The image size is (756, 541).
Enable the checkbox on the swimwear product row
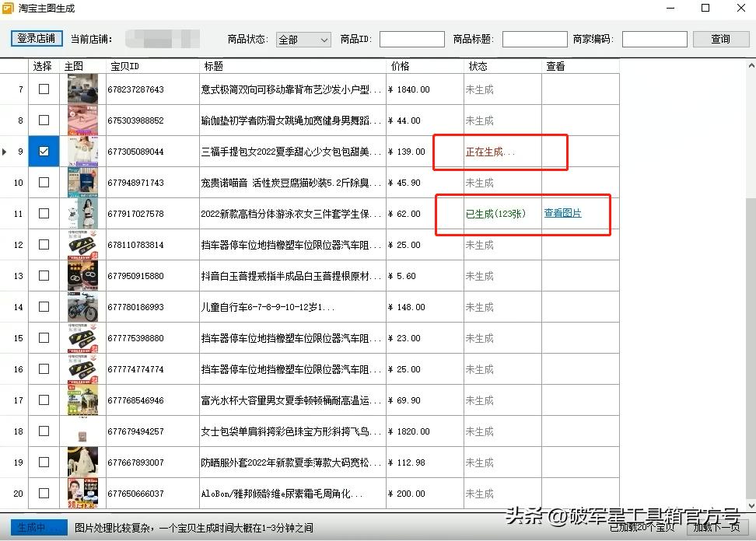pyautogui.click(x=44, y=213)
